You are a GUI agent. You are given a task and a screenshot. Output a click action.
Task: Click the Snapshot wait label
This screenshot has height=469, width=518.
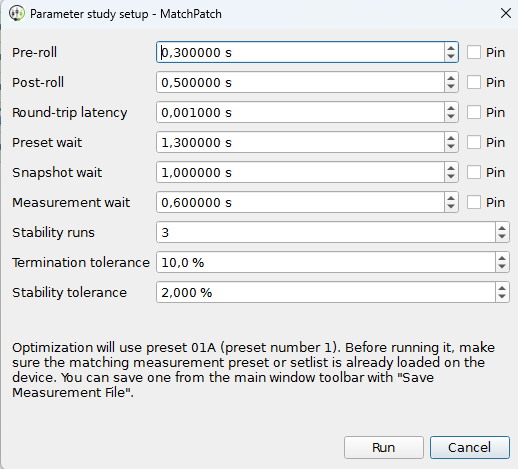57,173
